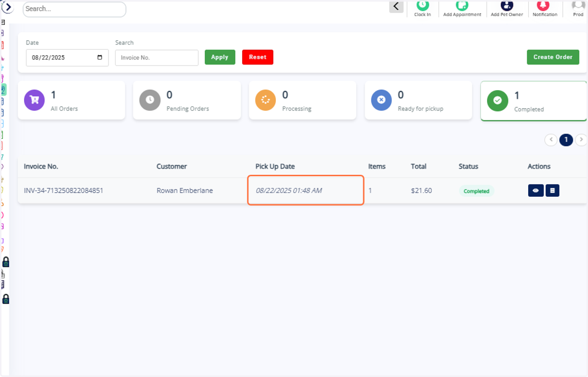Viewport: 588px width, 377px height.
Task: Open the Add Appointment shortcut
Action: coord(462,9)
